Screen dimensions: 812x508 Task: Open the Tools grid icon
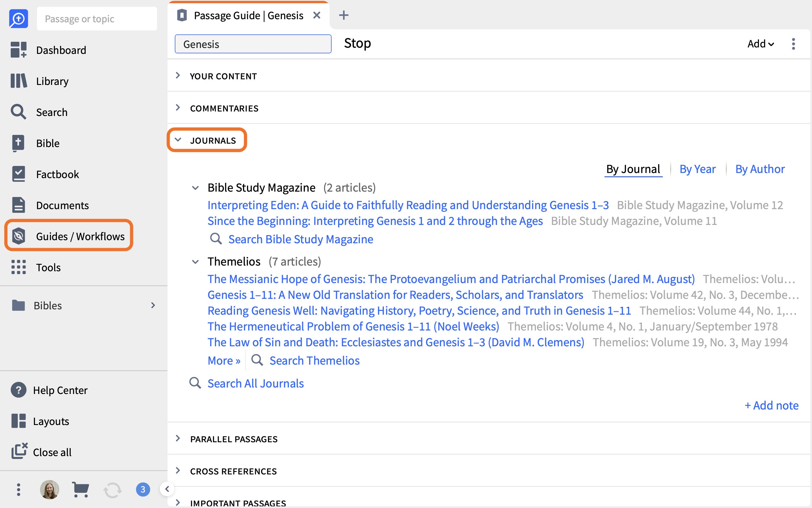tap(18, 267)
